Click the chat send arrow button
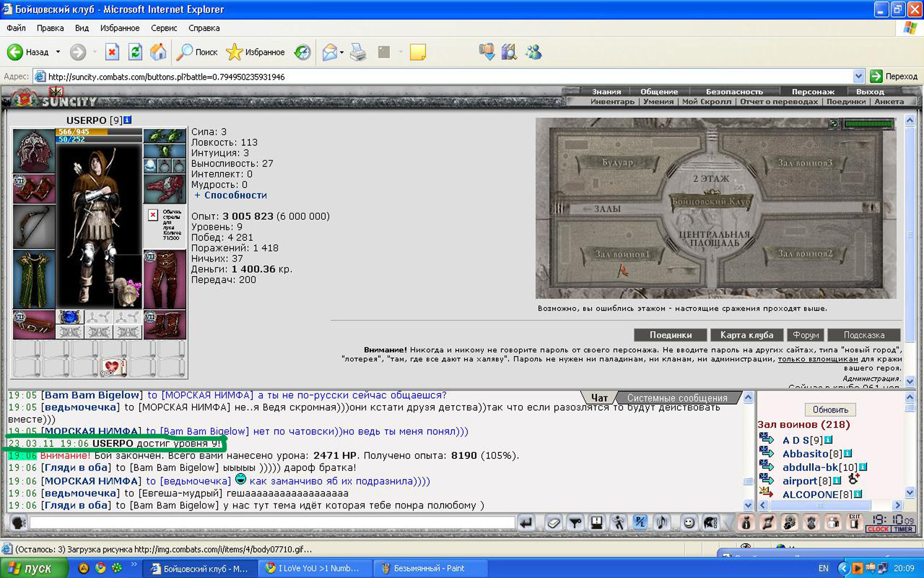The image size is (924, 578). pyautogui.click(x=526, y=523)
